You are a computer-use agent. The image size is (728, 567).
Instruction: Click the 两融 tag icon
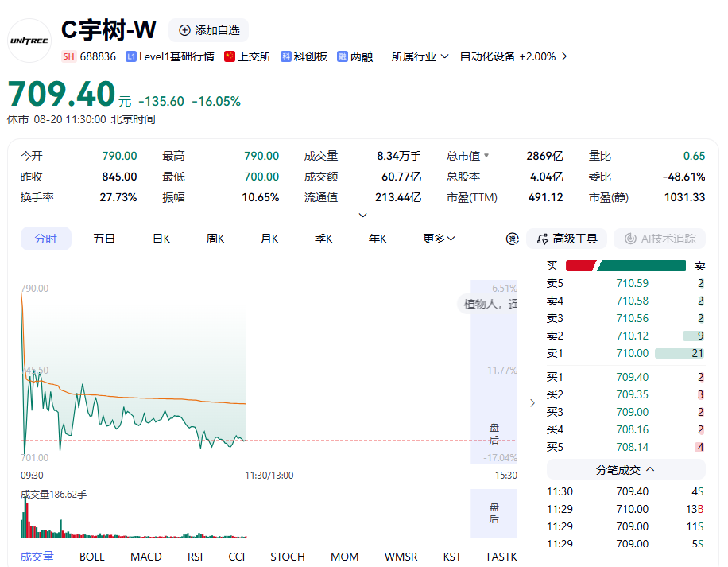(343, 56)
